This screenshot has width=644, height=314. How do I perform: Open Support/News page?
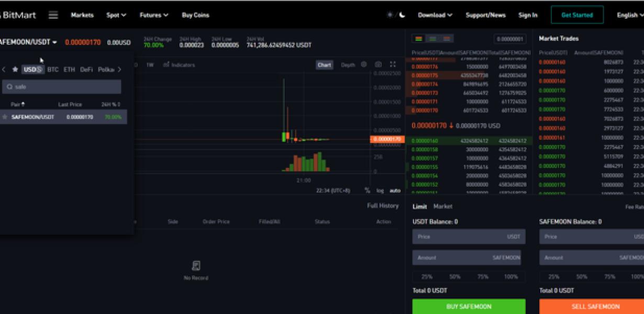486,15
